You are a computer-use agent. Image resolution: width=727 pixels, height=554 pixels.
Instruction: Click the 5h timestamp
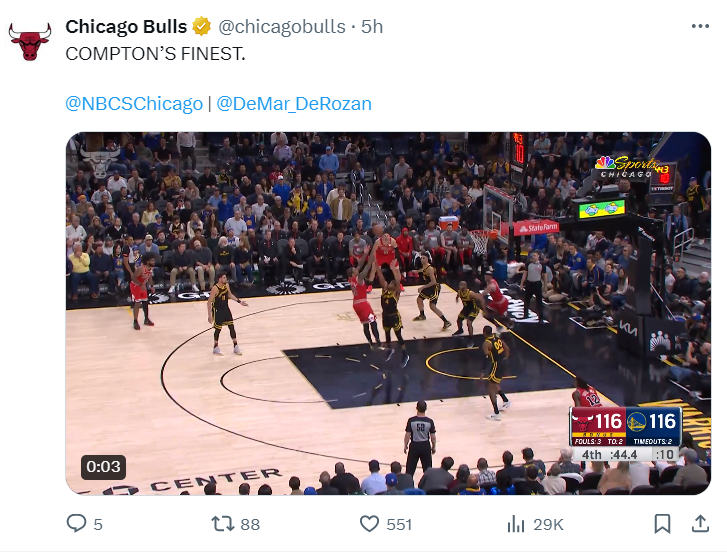[x=372, y=27]
